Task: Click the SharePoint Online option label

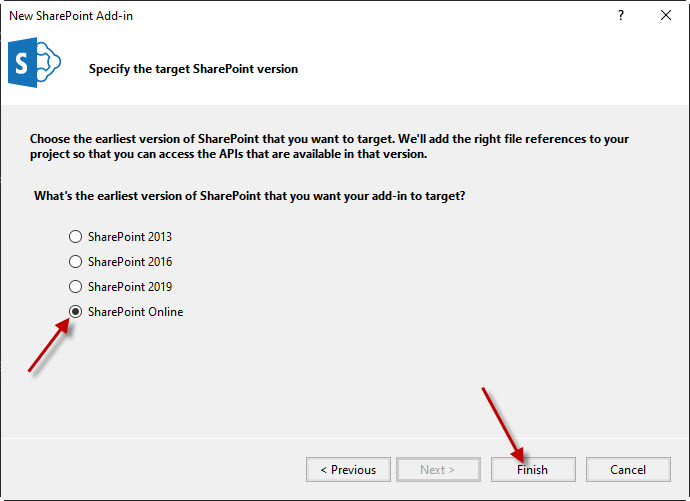Action: pos(136,312)
